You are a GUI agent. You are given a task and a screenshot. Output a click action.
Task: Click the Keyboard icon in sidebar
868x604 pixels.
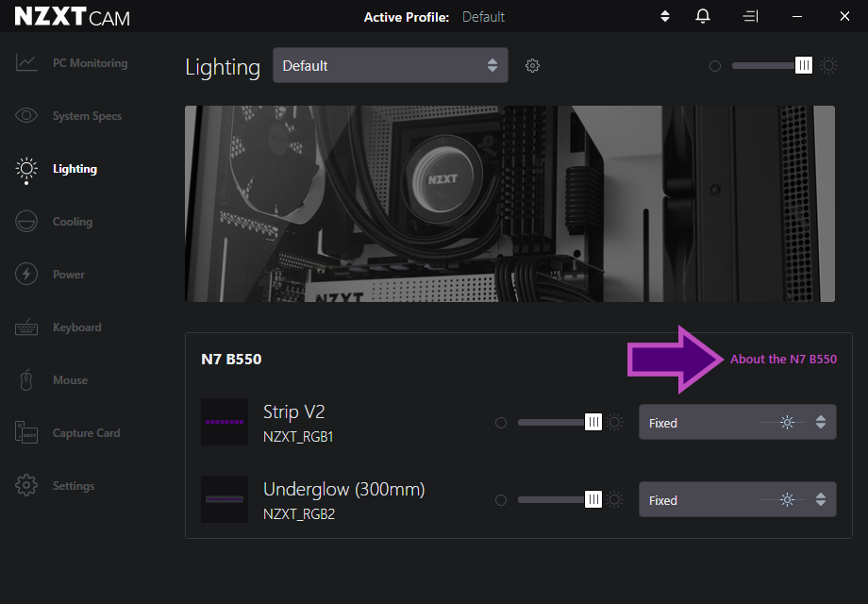click(26, 327)
